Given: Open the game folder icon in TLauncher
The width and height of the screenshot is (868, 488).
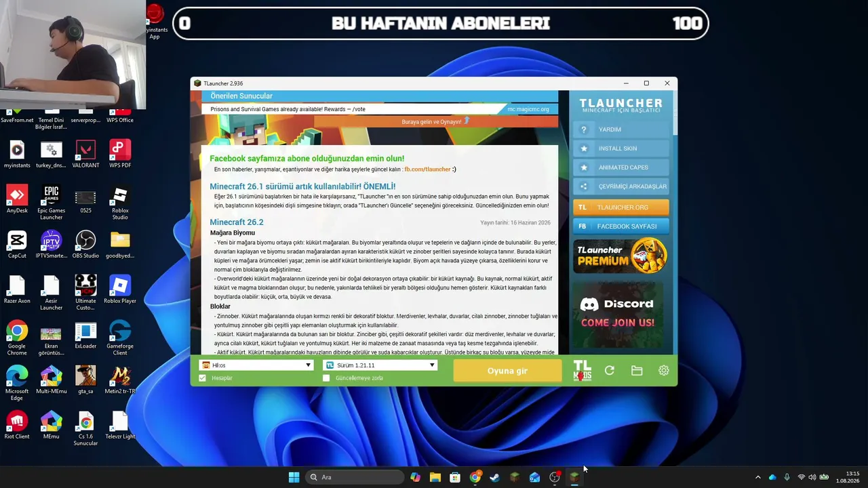Looking at the screenshot, I should coord(637,371).
